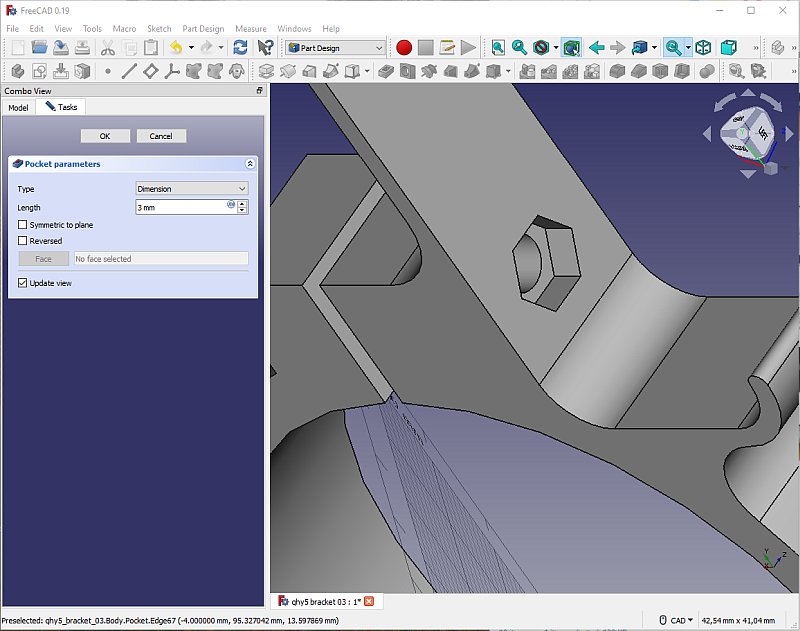Select the Tasks tab
Viewport: 800px width, 631px height.
61,107
